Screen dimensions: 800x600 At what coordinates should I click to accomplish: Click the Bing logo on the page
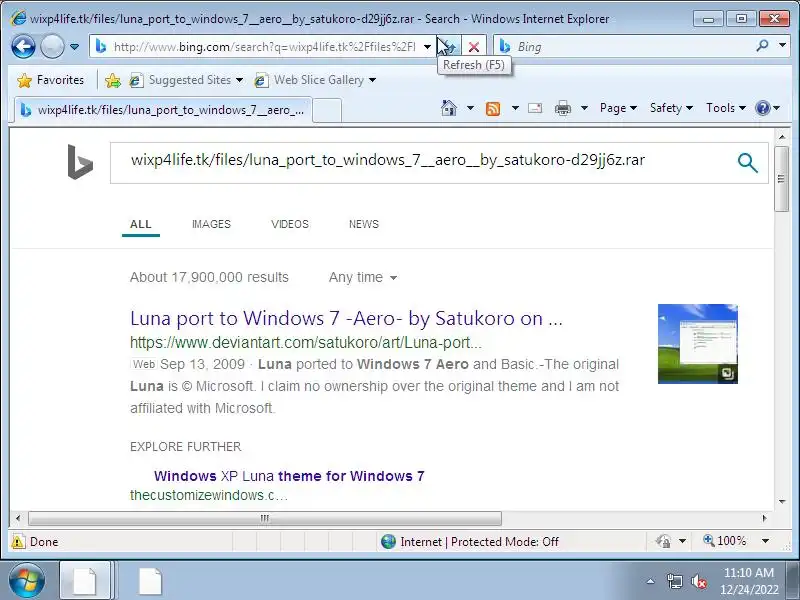[80, 162]
